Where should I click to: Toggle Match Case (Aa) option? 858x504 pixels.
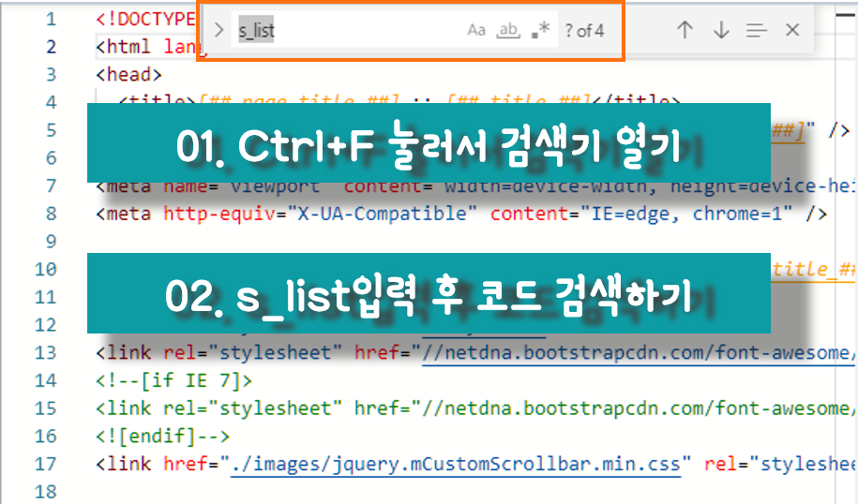click(476, 30)
